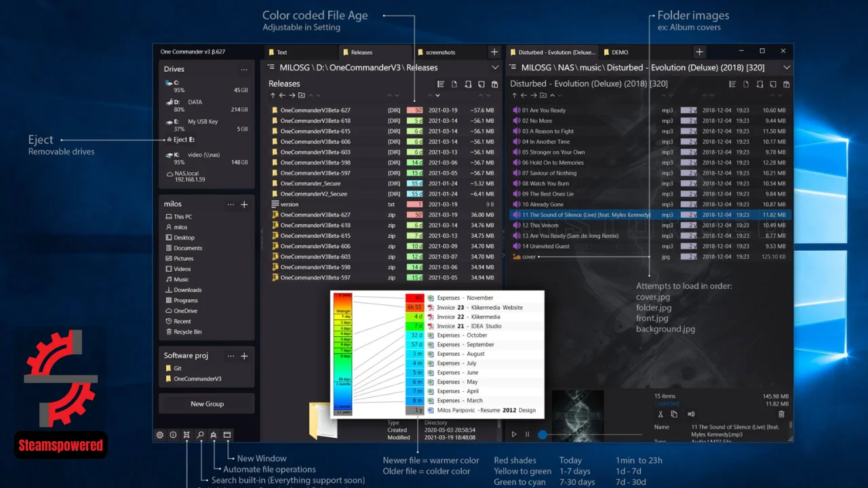The width and height of the screenshot is (868, 488).
Task: Play the audio preview
Action: pos(514,434)
